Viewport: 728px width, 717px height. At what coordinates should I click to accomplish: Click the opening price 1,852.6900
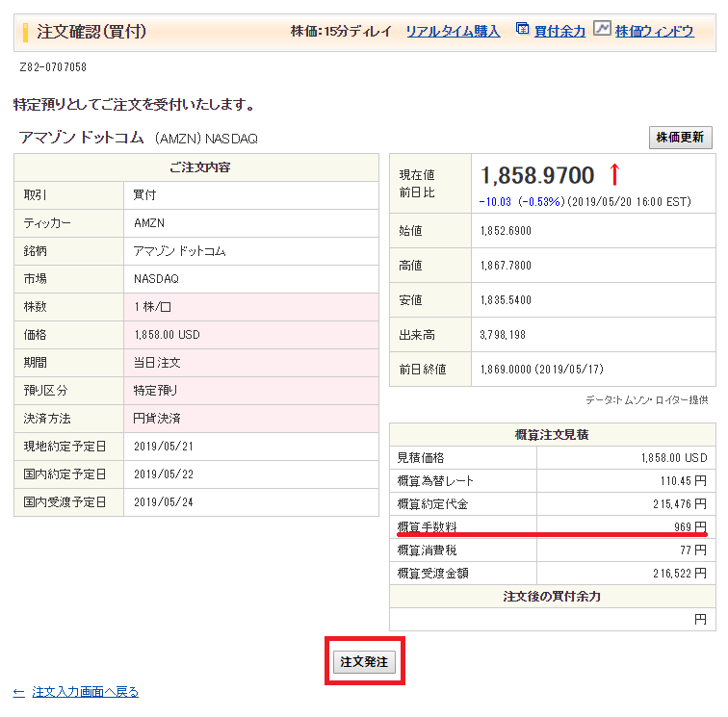click(x=506, y=231)
